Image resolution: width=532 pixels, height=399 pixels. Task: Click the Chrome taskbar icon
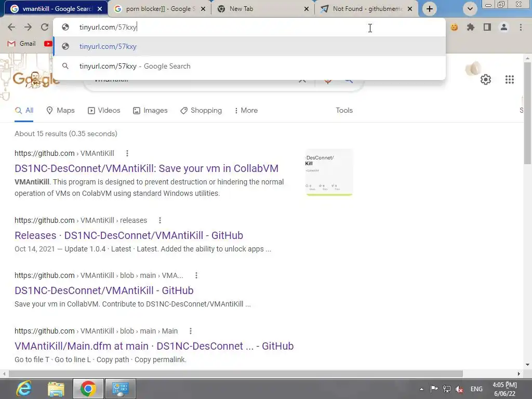click(88, 389)
